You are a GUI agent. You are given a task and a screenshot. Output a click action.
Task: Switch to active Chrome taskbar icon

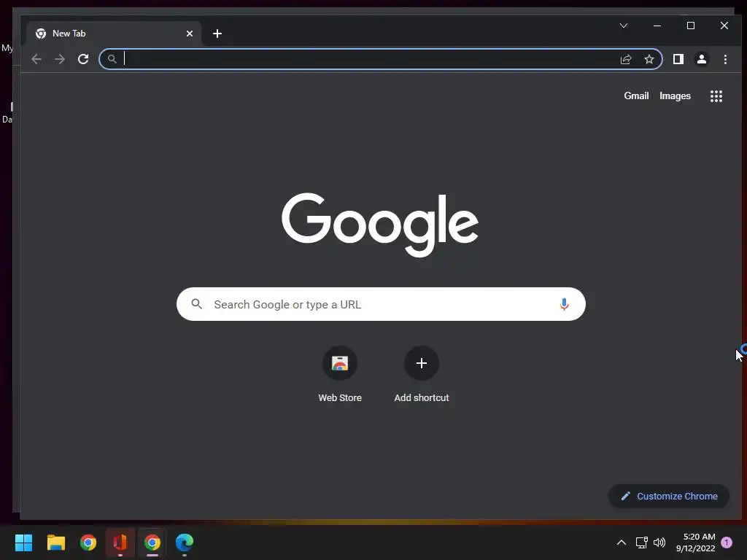click(152, 542)
